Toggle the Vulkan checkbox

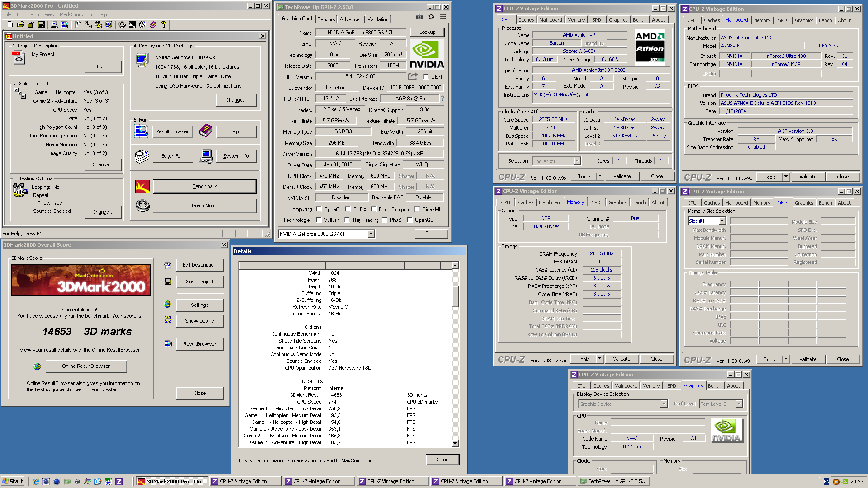(319, 220)
